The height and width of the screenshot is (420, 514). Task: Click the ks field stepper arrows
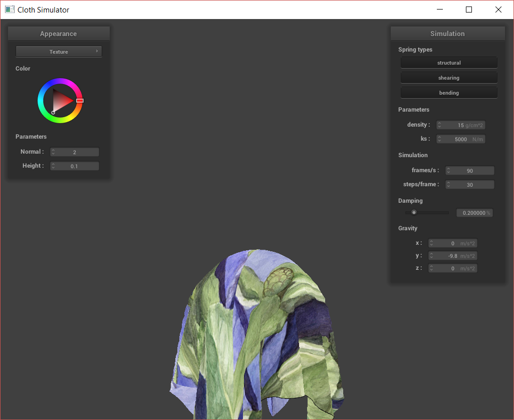tap(439, 139)
